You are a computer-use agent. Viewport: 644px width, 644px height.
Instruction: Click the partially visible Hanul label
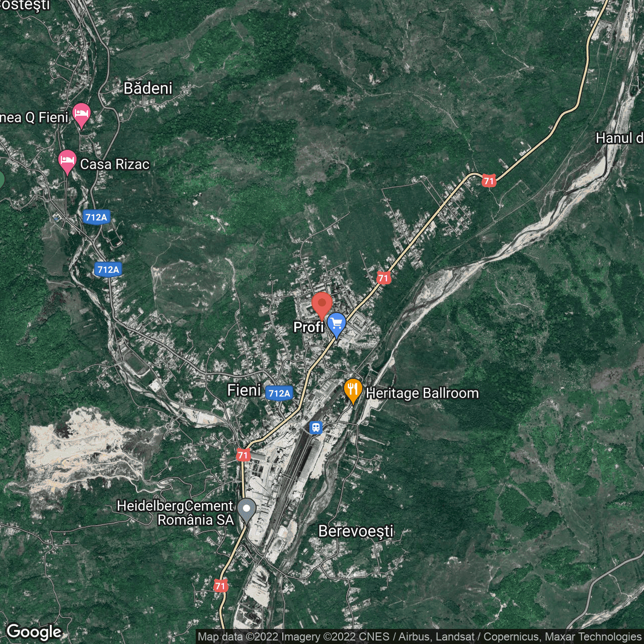point(619,138)
